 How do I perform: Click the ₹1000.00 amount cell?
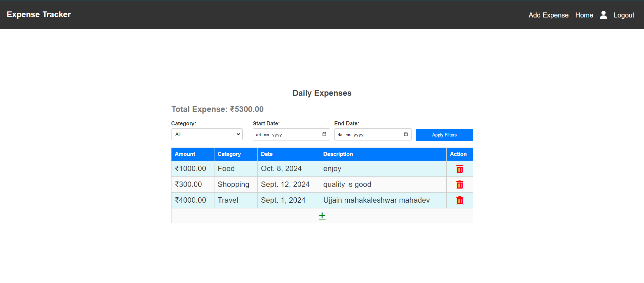coord(191,169)
